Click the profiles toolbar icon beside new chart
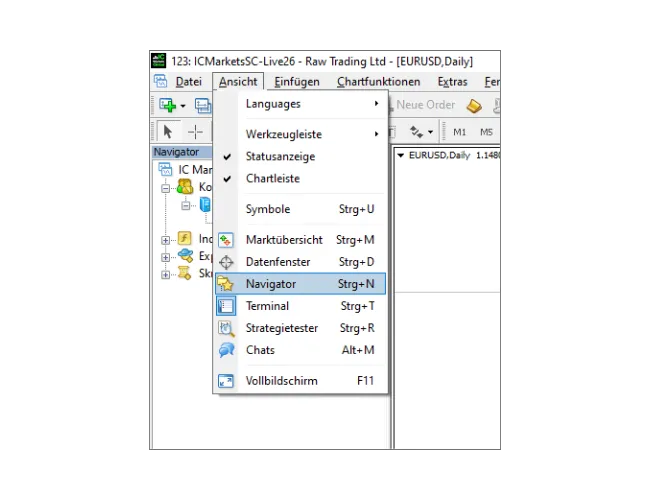Image resolution: width=650 pixels, height=500 pixels. click(203, 105)
